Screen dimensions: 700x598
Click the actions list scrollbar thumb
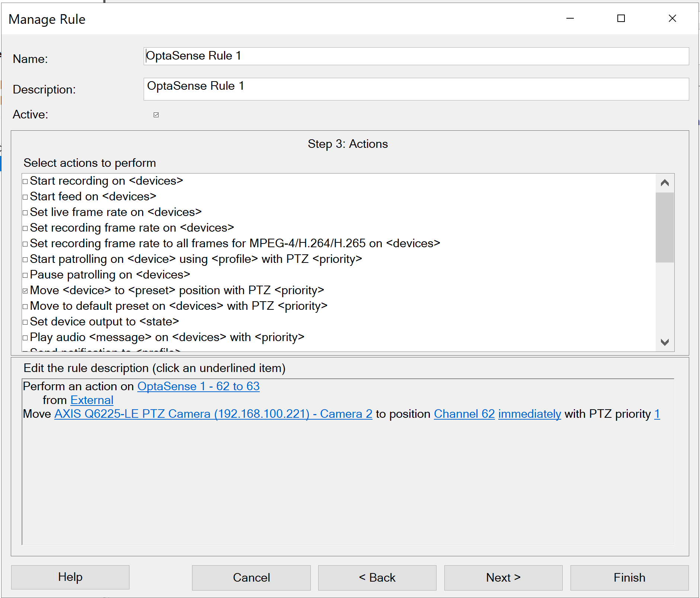tap(664, 227)
